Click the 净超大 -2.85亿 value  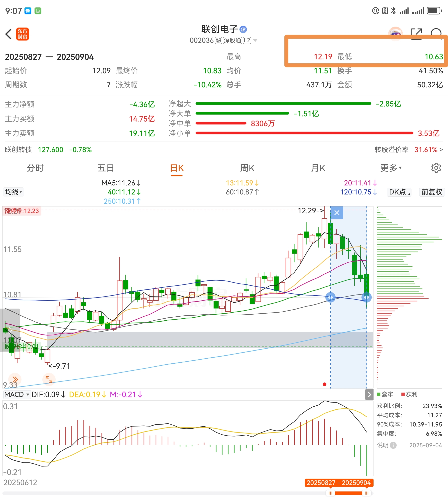pos(388,104)
